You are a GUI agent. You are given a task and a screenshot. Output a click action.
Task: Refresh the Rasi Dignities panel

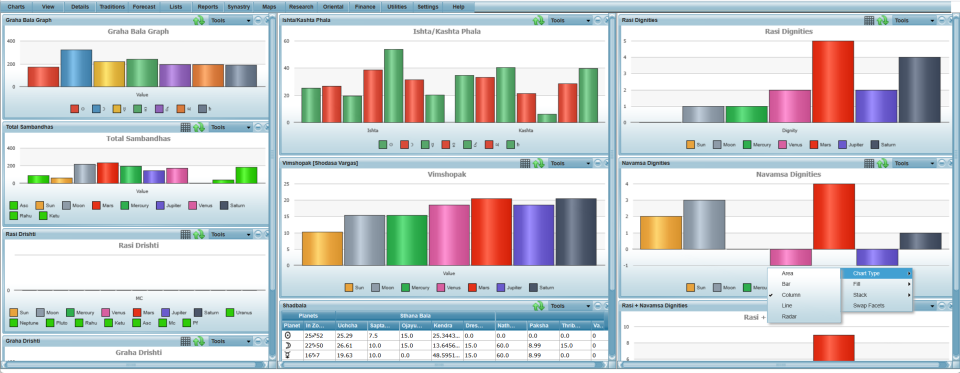click(x=882, y=20)
